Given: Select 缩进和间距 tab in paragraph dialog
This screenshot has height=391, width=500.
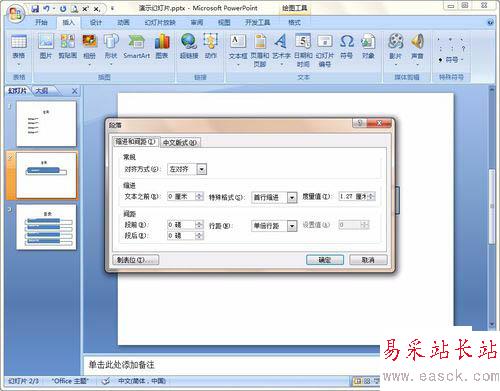Looking at the screenshot, I should (x=135, y=142).
